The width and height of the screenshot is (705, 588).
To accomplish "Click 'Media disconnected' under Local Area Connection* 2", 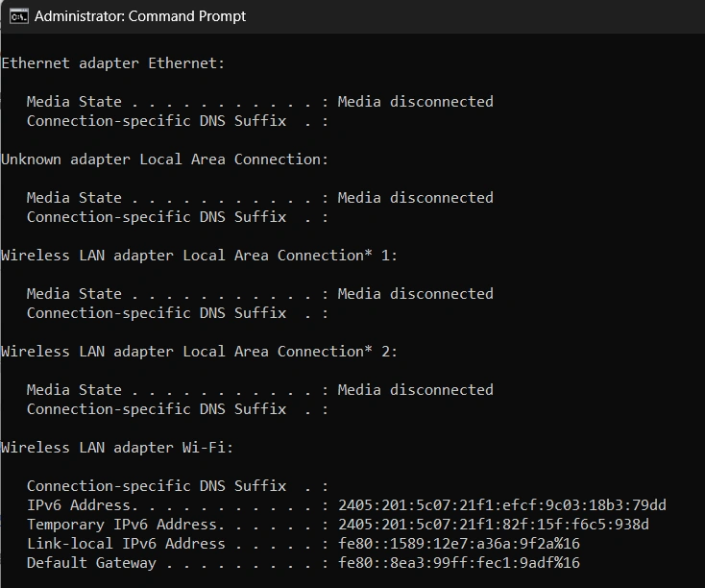I will point(416,390).
